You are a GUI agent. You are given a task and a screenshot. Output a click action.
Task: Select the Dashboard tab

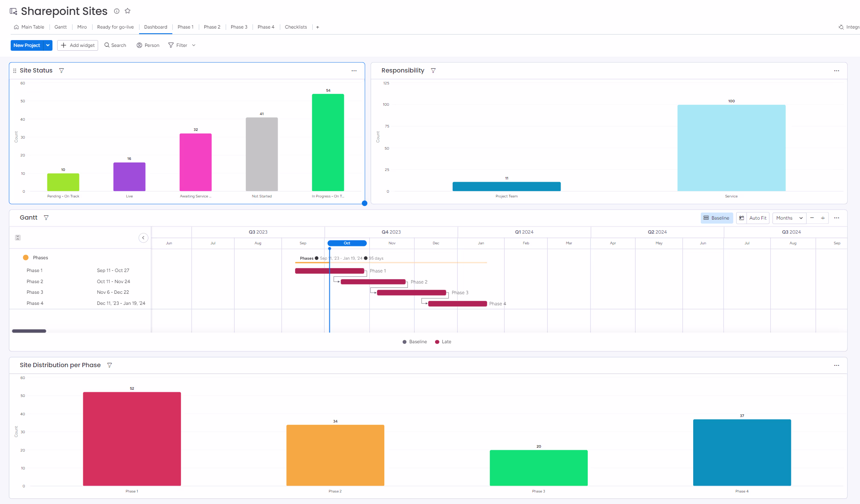[x=156, y=27]
